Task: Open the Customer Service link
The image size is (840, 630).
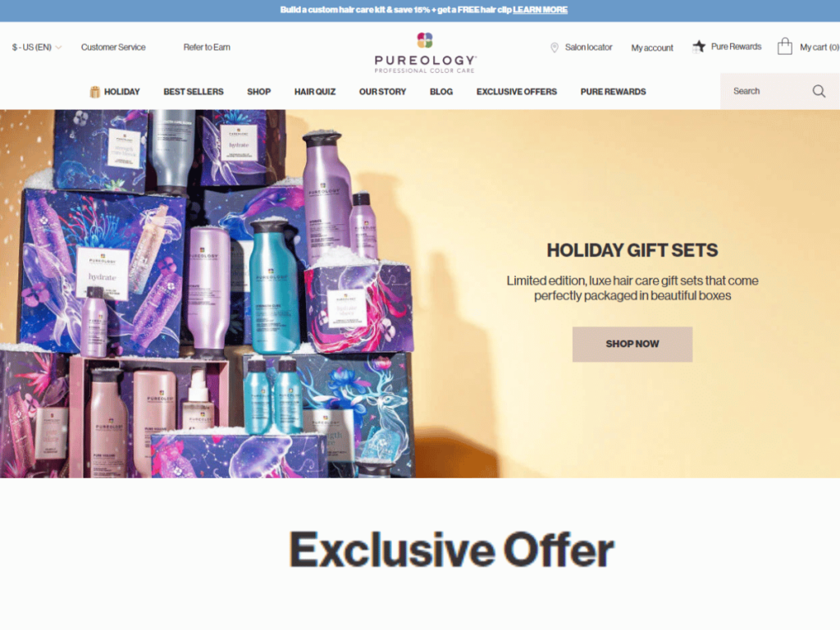Action: point(113,47)
